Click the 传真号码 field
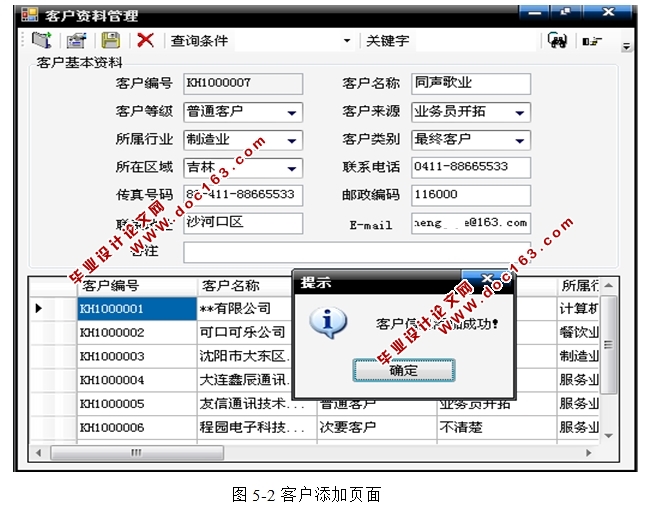This screenshot has height=508, width=646. pos(243,195)
